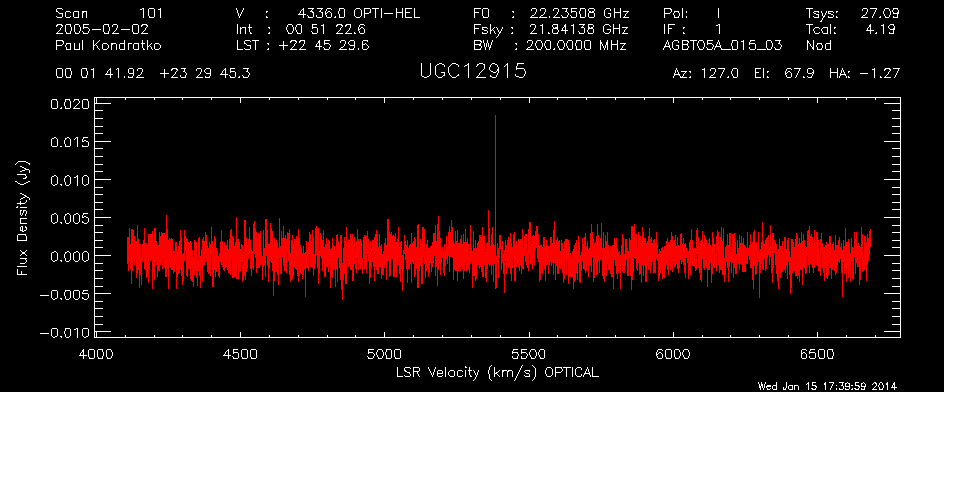962x490 pixels.
Task: Click the tall spectral spike peak
Action: [x=495, y=118]
